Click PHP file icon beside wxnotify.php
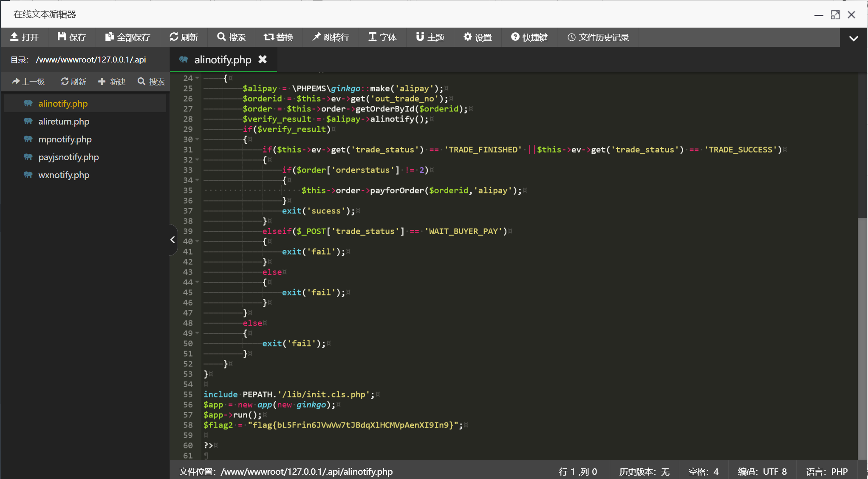Image resolution: width=868 pixels, height=479 pixels. [x=28, y=175]
